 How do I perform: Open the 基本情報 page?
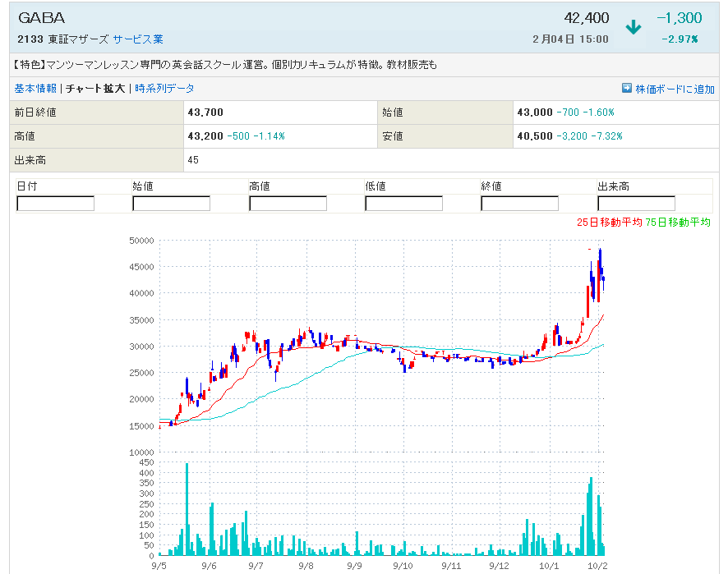pos(35,89)
